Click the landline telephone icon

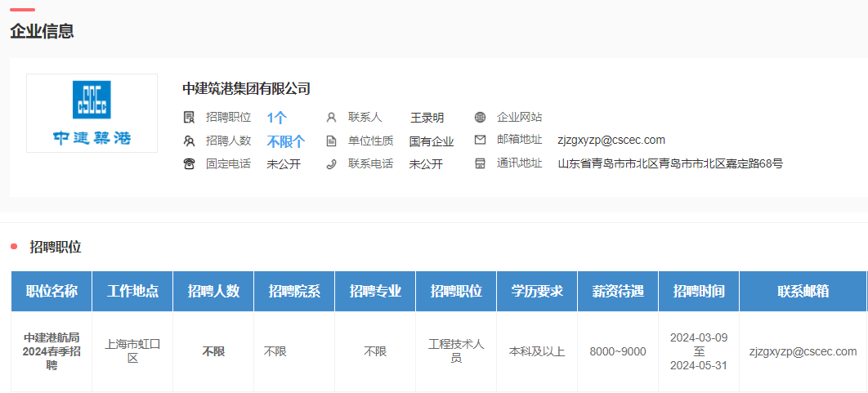[190, 163]
